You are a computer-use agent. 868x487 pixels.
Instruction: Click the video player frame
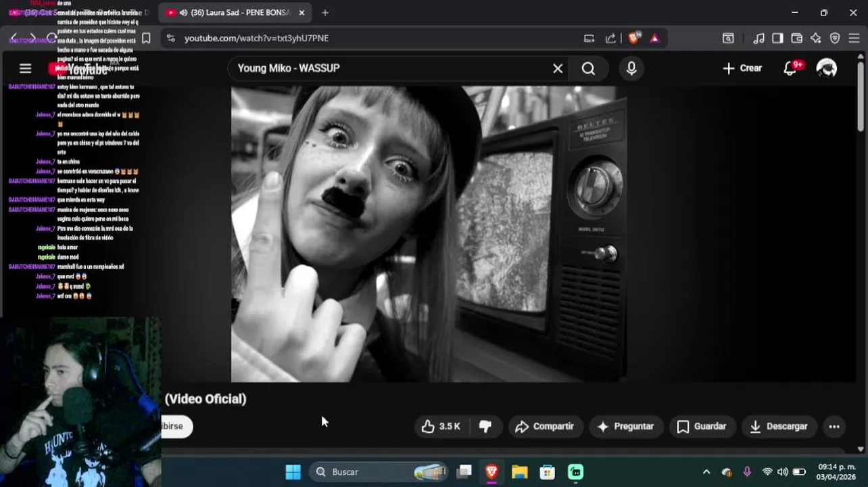click(x=429, y=234)
